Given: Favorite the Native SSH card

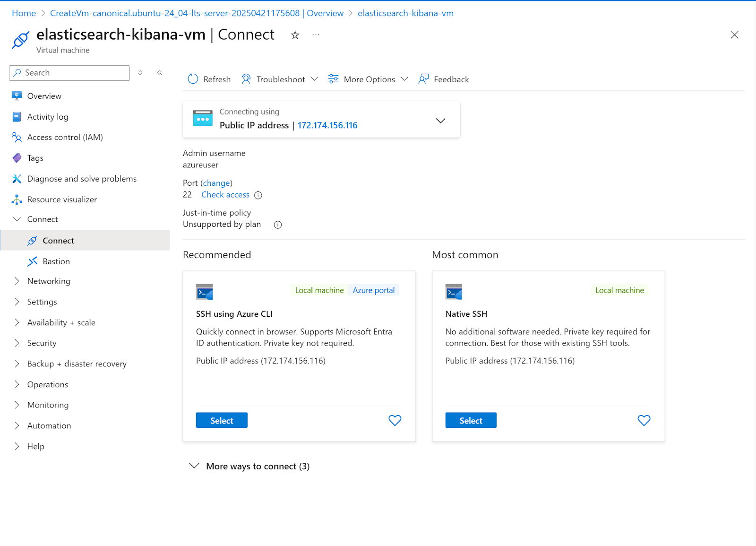Looking at the screenshot, I should click(x=644, y=420).
